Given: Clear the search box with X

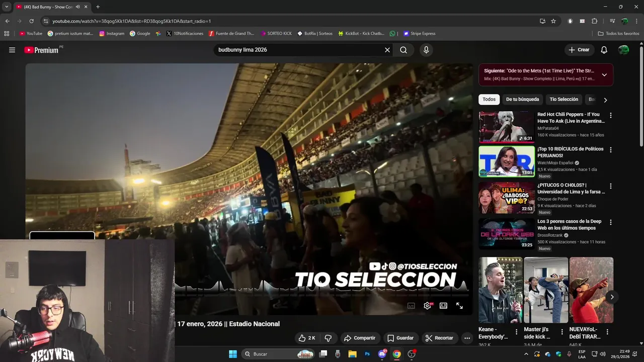Looking at the screenshot, I should 387,50.
